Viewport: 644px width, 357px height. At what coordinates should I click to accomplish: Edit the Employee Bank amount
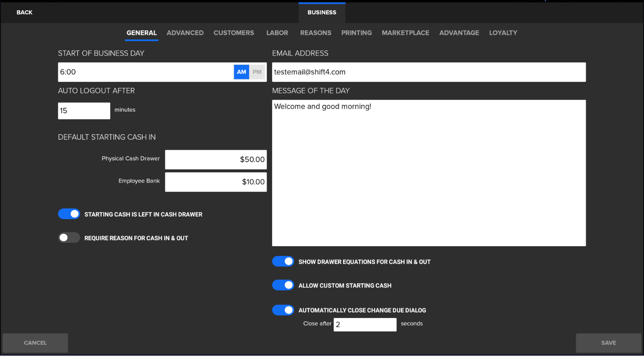pyautogui.click(x=216, y=182)
